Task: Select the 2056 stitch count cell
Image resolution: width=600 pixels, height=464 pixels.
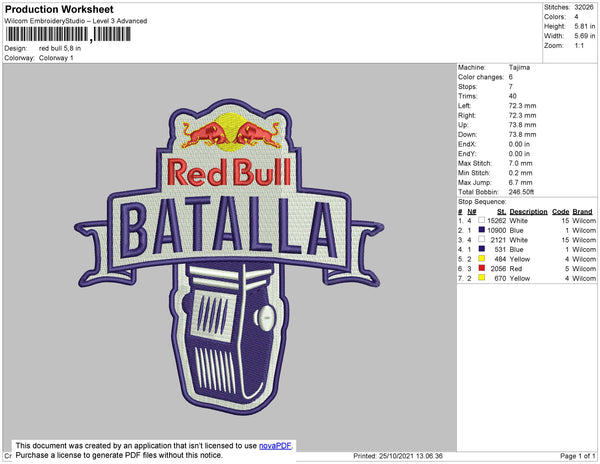Action: (x=498, y=269)
